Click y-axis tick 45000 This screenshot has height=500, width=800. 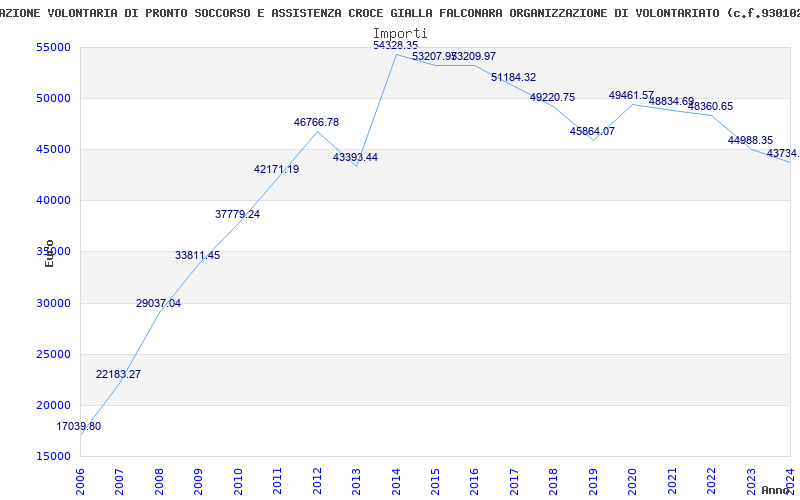click(54, 149)
